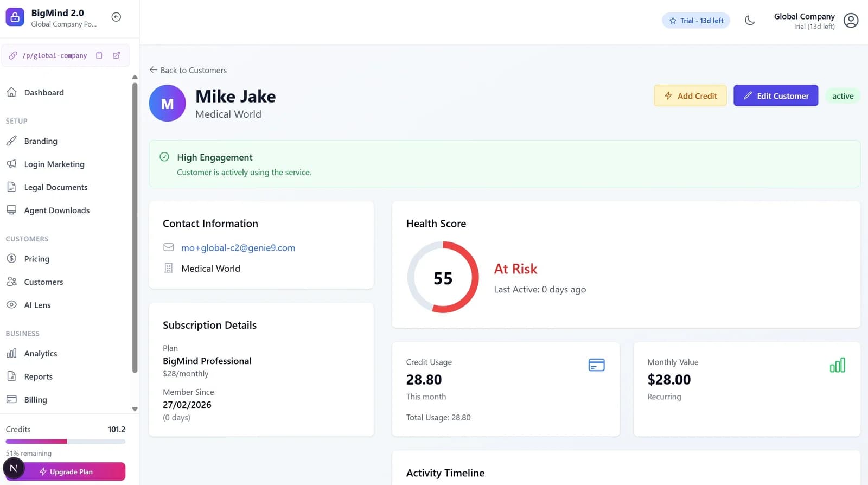Click the Credit Usage card icon

[x=597, y=365]
